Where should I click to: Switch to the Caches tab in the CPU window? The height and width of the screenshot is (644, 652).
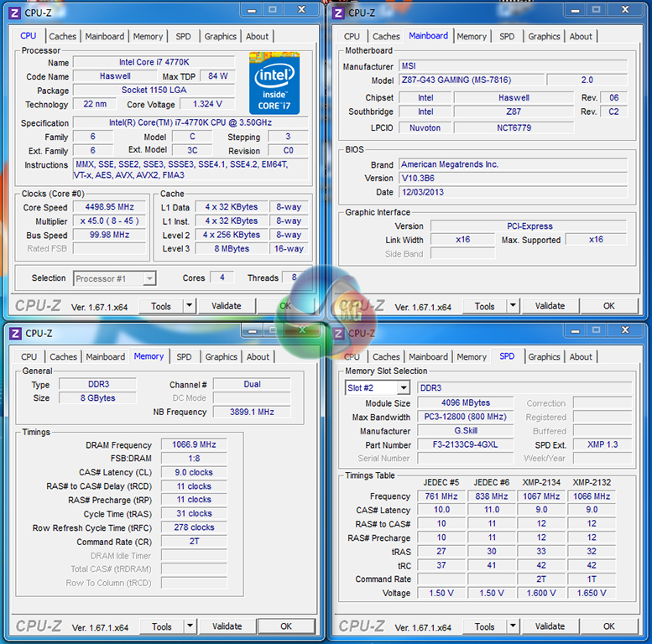point(62,36)
